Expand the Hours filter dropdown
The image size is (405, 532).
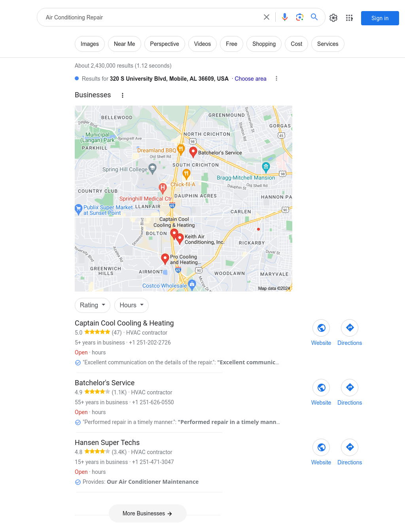132,305
